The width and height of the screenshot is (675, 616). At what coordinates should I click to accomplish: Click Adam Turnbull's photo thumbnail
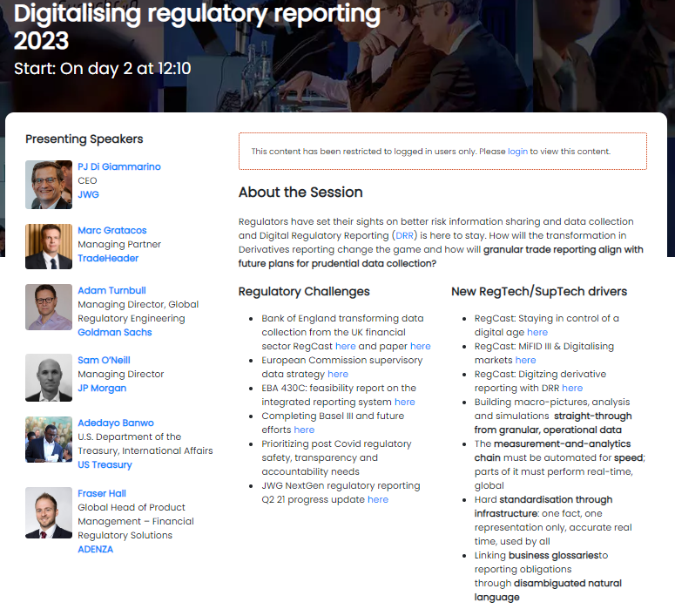point(49,308)
